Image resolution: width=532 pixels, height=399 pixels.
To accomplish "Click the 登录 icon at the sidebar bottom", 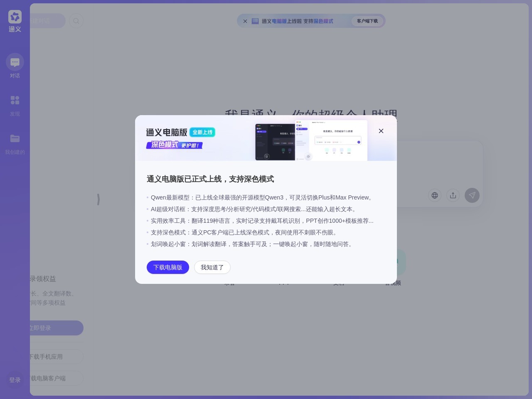I will tap(15, 379).
